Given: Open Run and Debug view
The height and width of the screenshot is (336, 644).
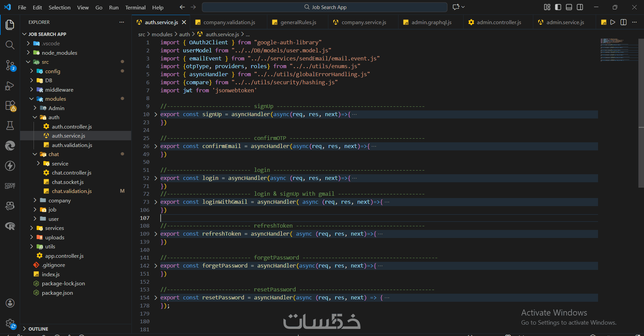Looking at the screenshot, I should pos(10,86).
